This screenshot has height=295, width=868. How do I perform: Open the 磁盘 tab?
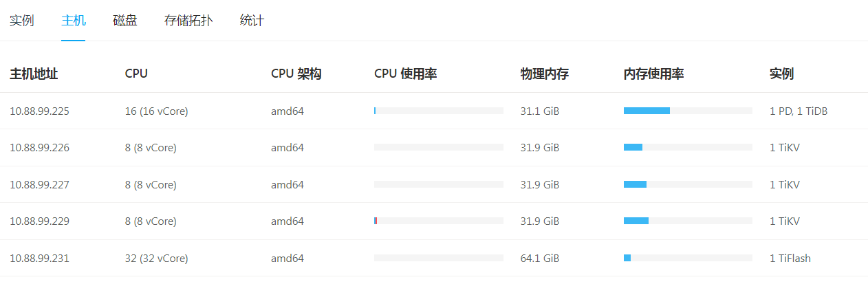click(x=125, y=21)
